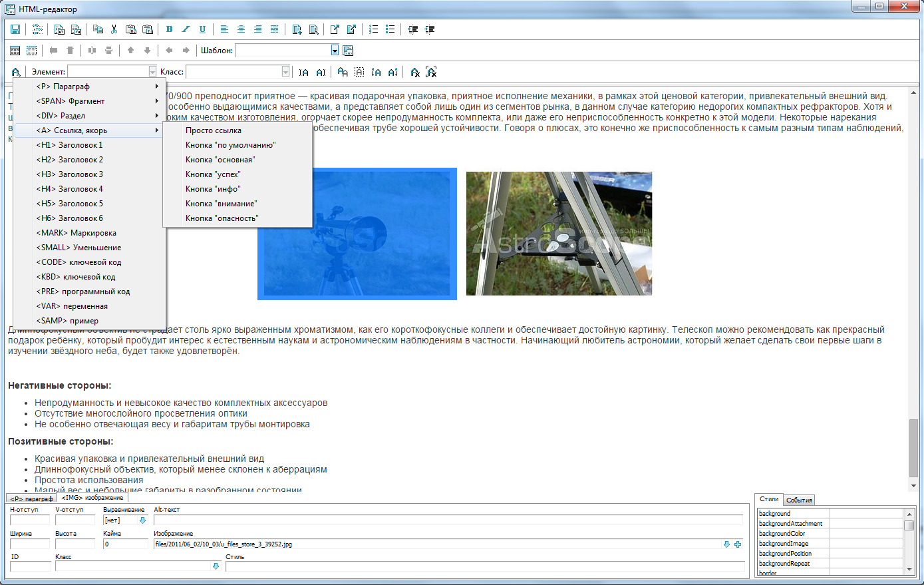Open the Класс dropdown arrow in properties panel
The width and height of the screenshot is (924, 585).
click(216, 566)
